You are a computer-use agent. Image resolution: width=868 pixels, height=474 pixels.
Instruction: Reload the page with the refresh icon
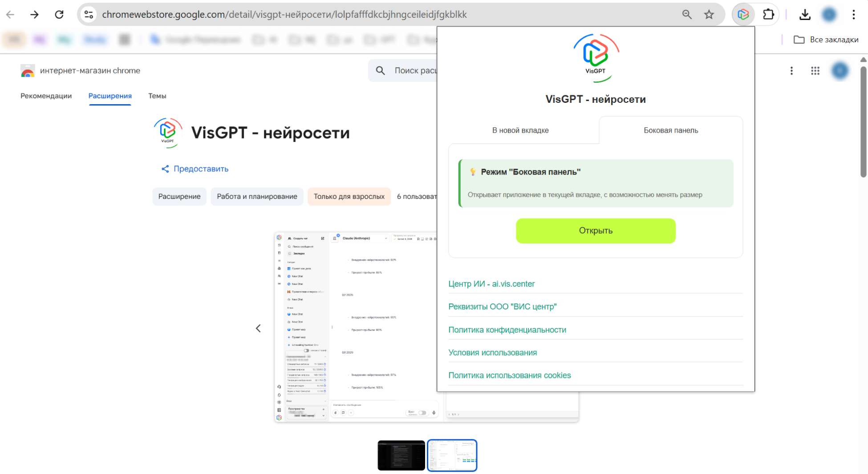click(59, 15)
